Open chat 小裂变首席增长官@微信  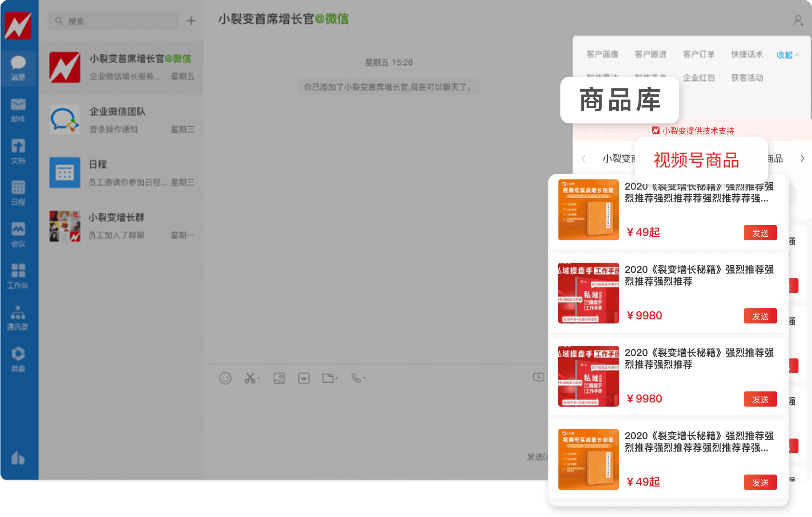click(121, 67)
